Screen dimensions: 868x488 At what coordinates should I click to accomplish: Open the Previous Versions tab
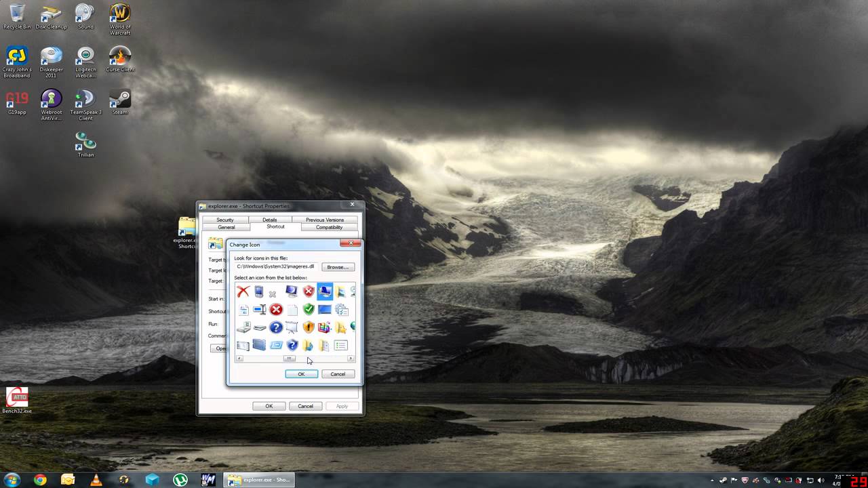[x=325, y=220]
